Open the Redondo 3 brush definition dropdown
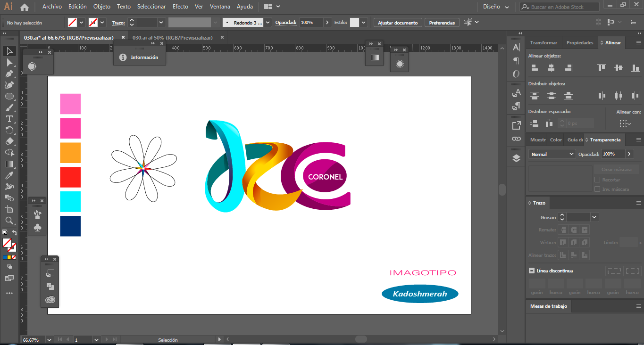This screenshot has height=345, width=644. pos(268,23)
